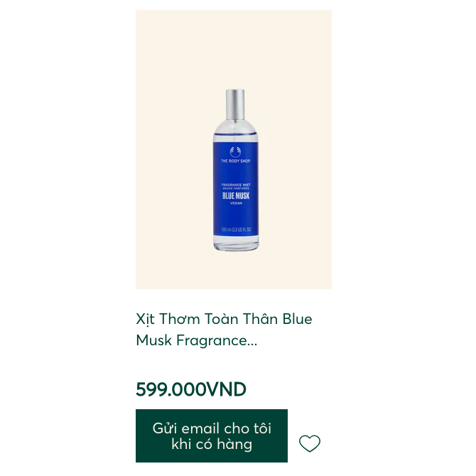Add Blue Musk mist to wishlist heart
This screenshot has width=476, height=476.
tap(309, 443)
